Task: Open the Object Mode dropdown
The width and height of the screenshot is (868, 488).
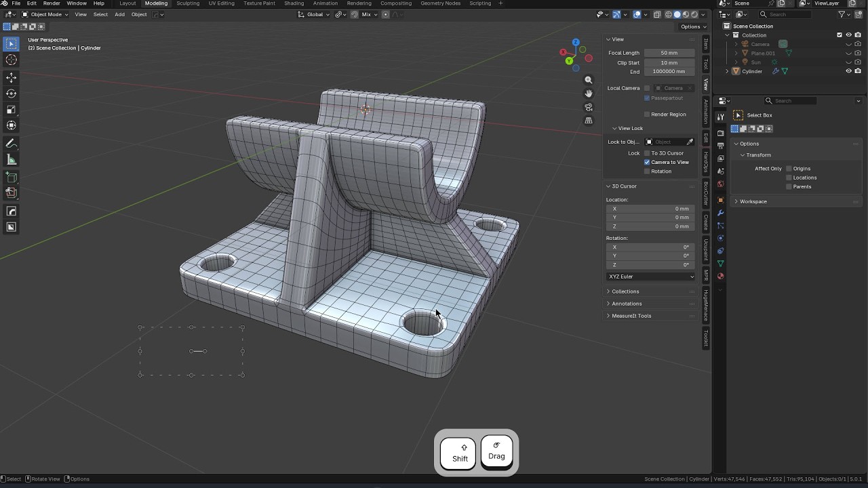Action: pos(44,14)
